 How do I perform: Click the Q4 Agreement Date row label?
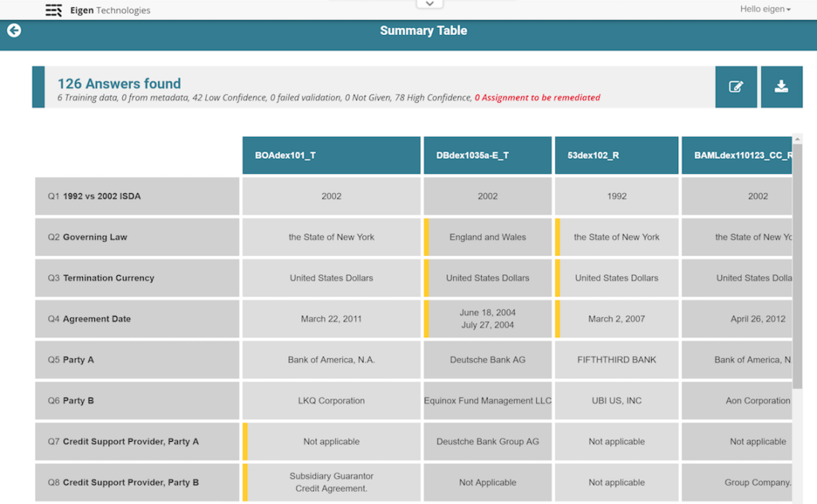pyautogui.click(x=137, y=319)
